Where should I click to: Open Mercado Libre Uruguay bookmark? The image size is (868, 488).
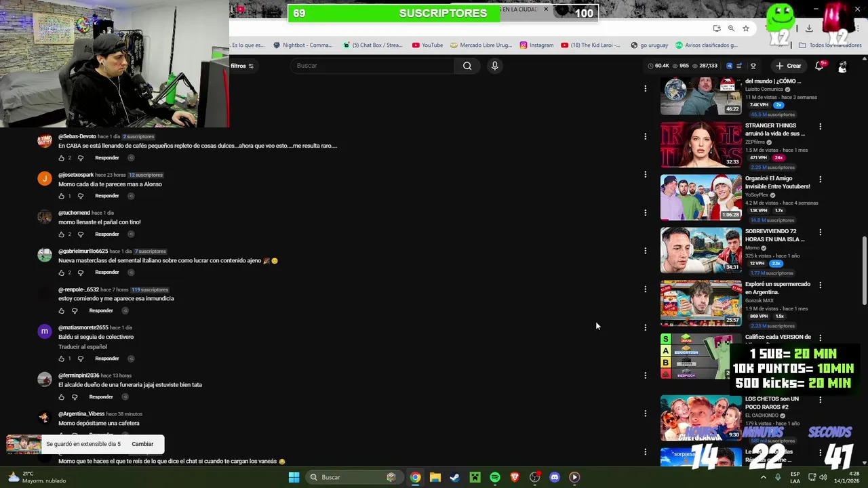coord(481,45)
